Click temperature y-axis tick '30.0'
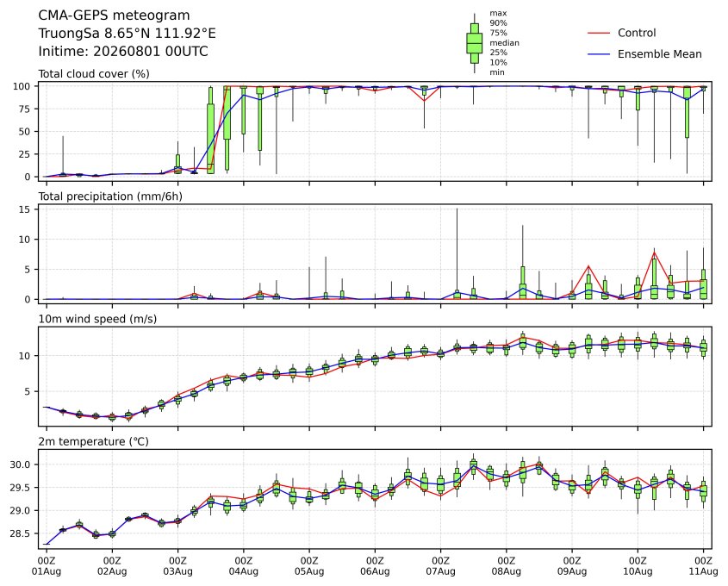Image resolution: width=728 pixels, height=586 pixels. (x=21, y=464)
